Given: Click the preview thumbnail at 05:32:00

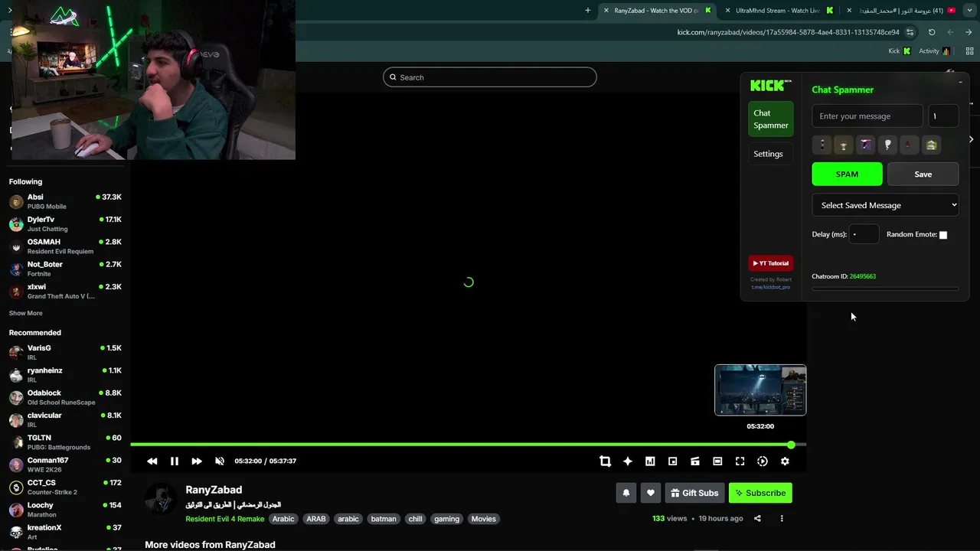Looking at the screenshot, I should click(760, 390).
